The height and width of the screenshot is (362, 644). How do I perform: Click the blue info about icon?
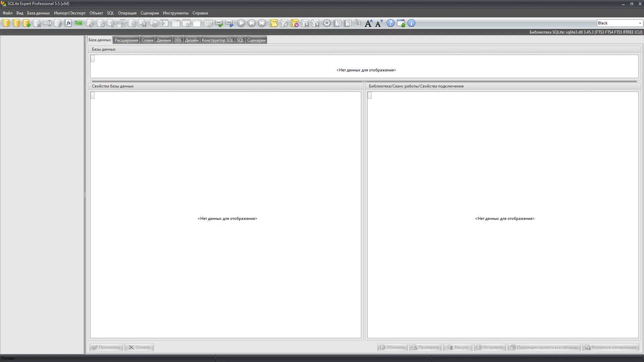[411, 23]
